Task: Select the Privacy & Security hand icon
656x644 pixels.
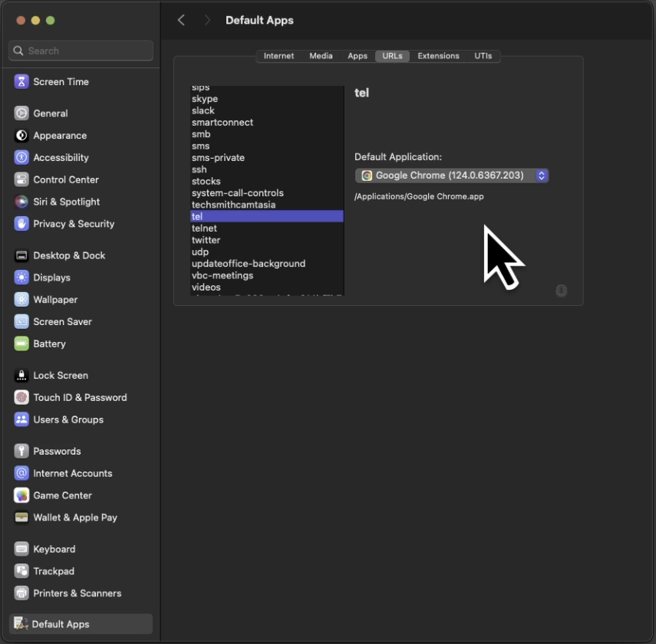Action: (21, 224)
